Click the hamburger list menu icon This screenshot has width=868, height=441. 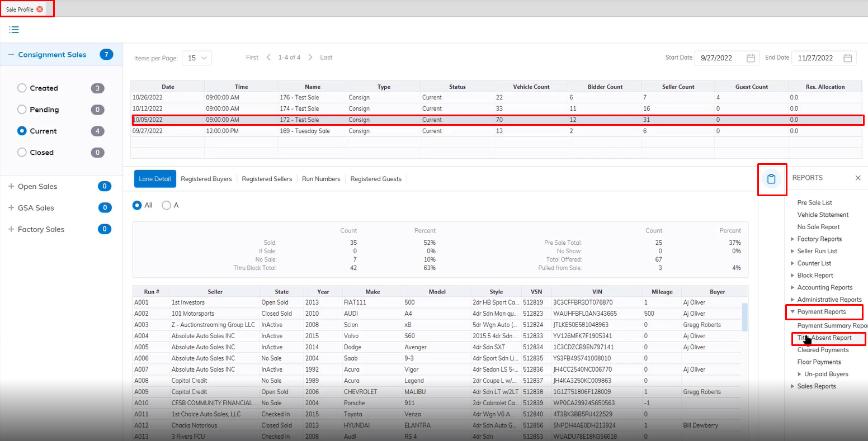14,30
